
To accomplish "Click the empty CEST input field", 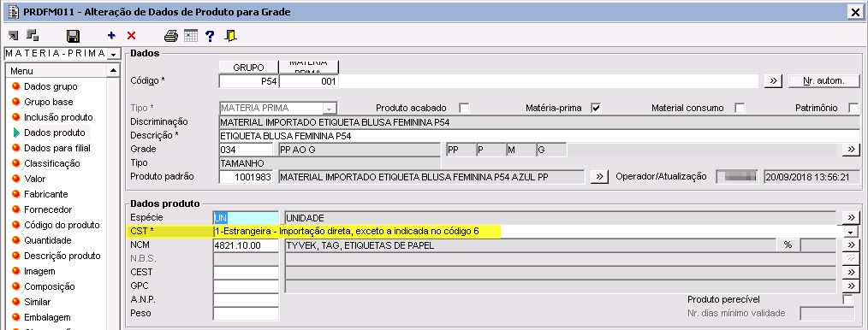I will click(247, 272).
